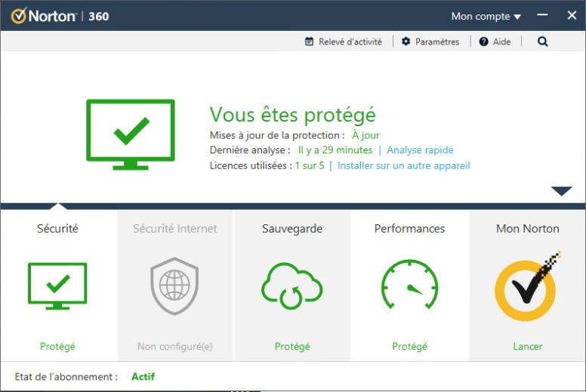Open Relevé d'activité report
This screenshot has width=586, height=392.
350,42
